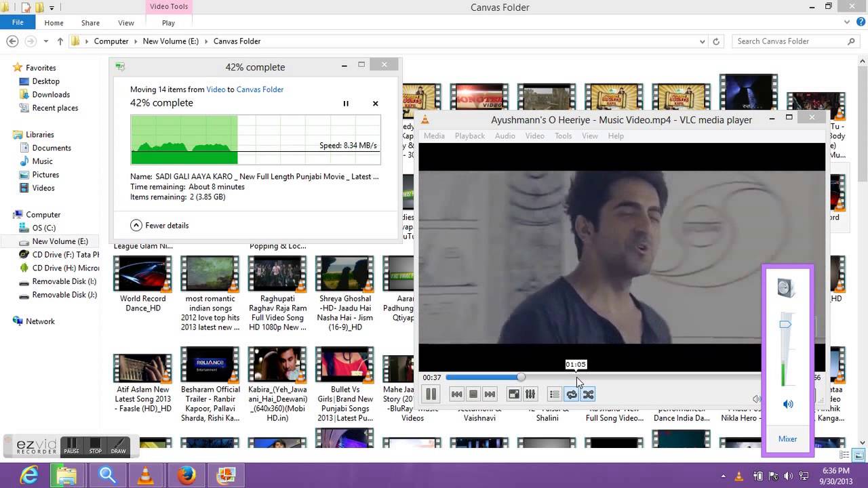This screenshot has height=488, width=868.
Task: Click the VLC seek bar handle
Action: click(x=521, y=377)
